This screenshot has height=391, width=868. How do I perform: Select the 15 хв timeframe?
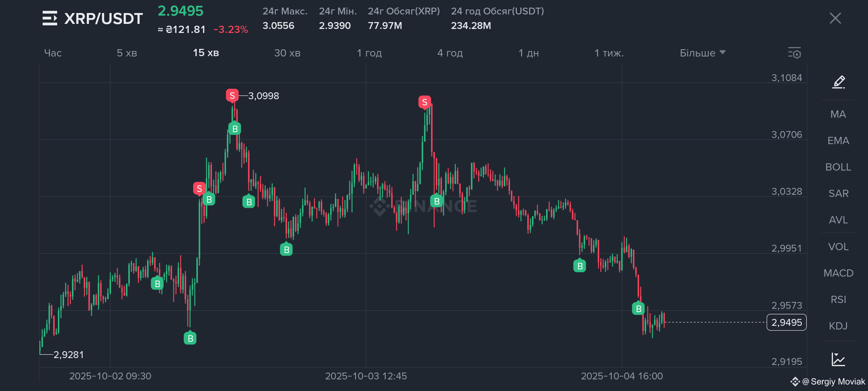pyautogui.click(x=206, y=53)
